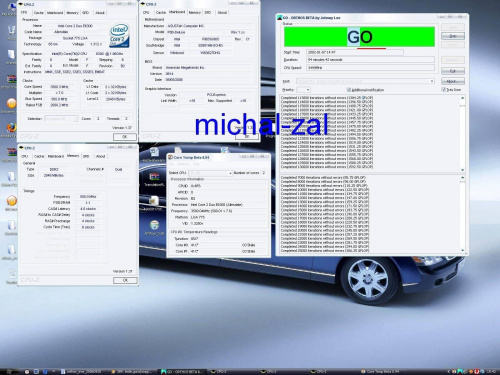The height and width of the screenshot is (375, 500).
Task: Click the upper log pane scrollbar down arrow
Action: click(462, 170)
